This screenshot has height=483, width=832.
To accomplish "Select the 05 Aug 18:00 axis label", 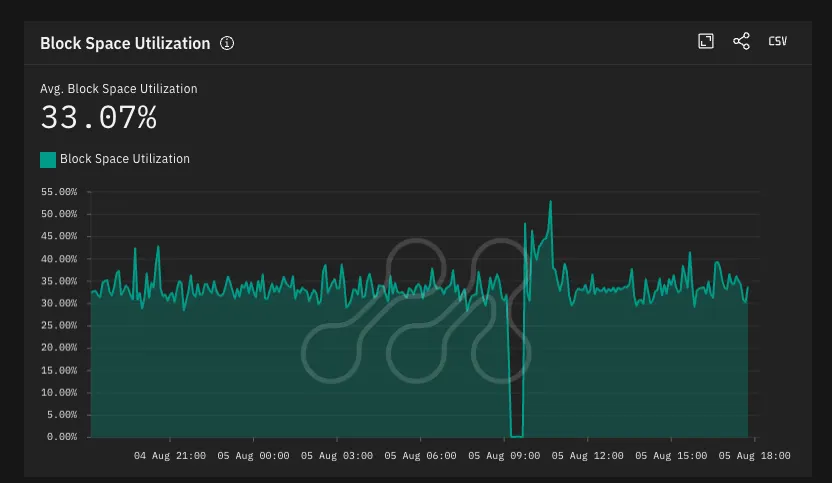I will point(754,456).
